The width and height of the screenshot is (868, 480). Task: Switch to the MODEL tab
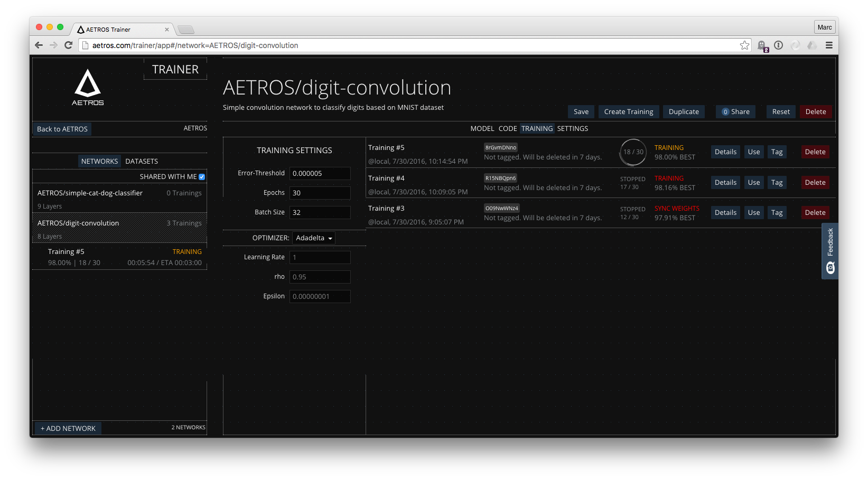pos(482,128)
